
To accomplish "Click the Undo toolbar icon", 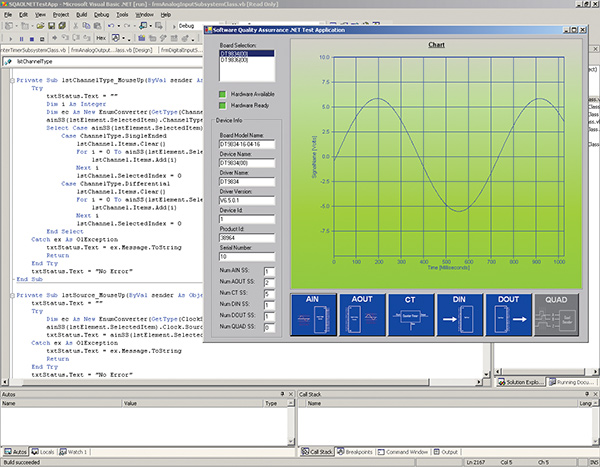I will 111,26.
